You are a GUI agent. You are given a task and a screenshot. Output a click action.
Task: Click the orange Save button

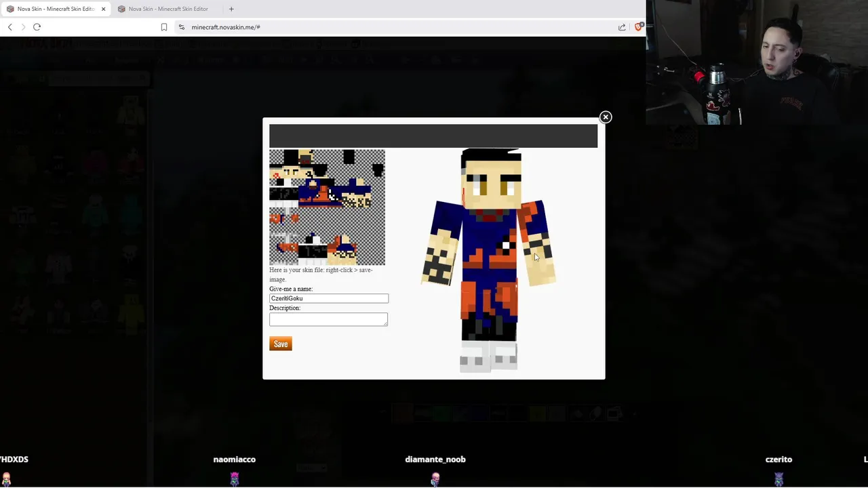(281, 344)
